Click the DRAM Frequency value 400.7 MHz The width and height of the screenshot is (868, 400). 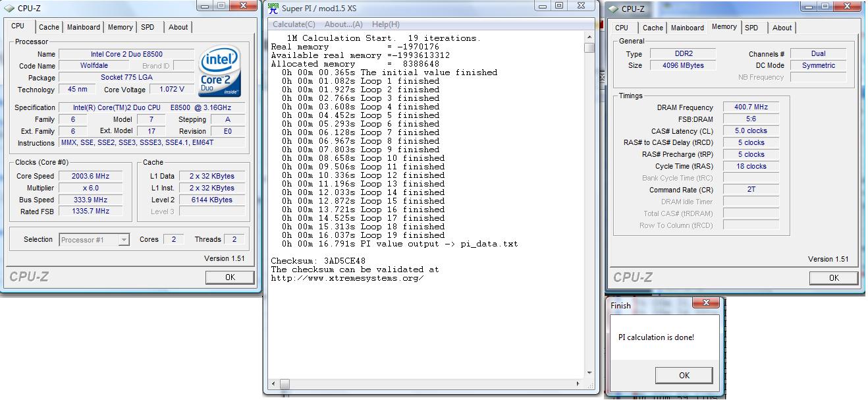[x=750, y=107]
